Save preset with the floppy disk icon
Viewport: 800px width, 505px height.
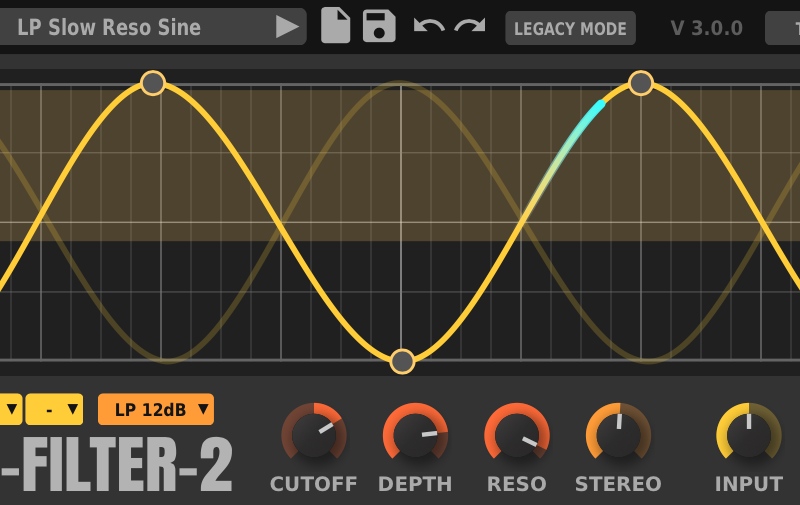[x=379, y=26]
